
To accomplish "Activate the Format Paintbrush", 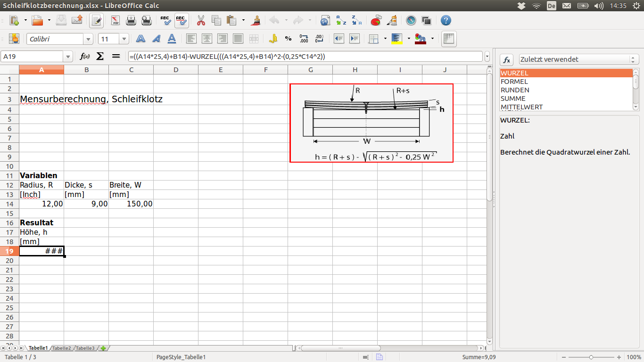I will (x=256, y=21).
